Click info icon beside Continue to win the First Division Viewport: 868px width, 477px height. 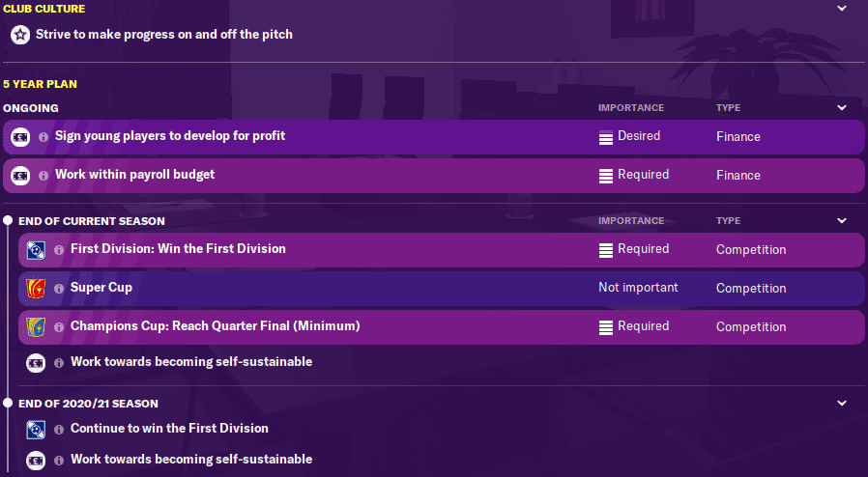coord(59,429)
